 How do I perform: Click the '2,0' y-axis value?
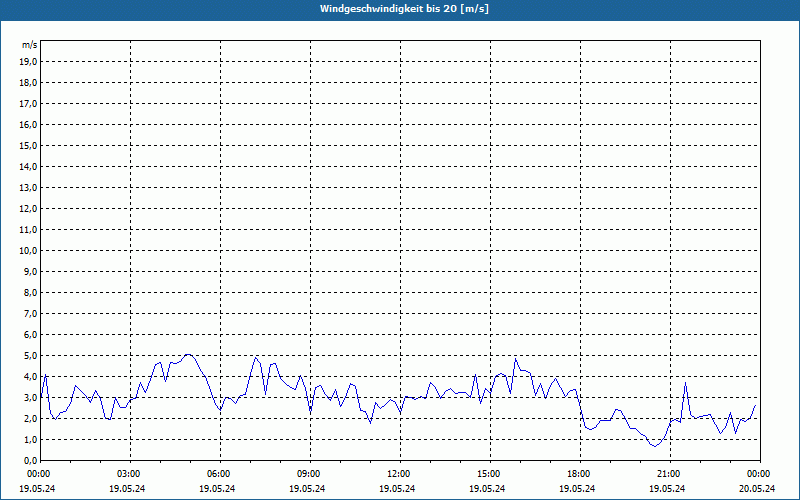31,418
